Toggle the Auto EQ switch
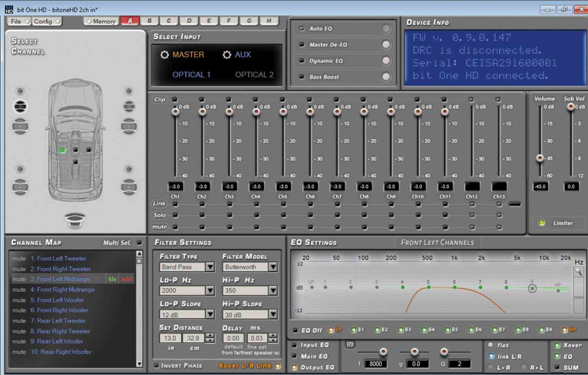588x375 pixels. point(386,29)
